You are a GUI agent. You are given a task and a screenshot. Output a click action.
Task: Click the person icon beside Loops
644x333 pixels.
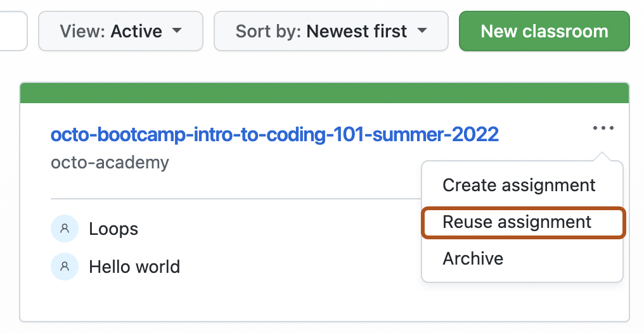(65, 229)
